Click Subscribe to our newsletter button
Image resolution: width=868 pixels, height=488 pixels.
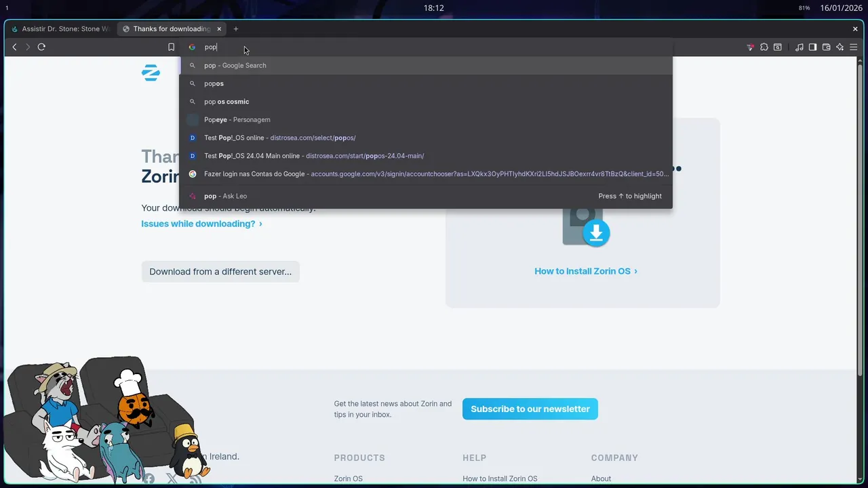click(x=530, y=409)
